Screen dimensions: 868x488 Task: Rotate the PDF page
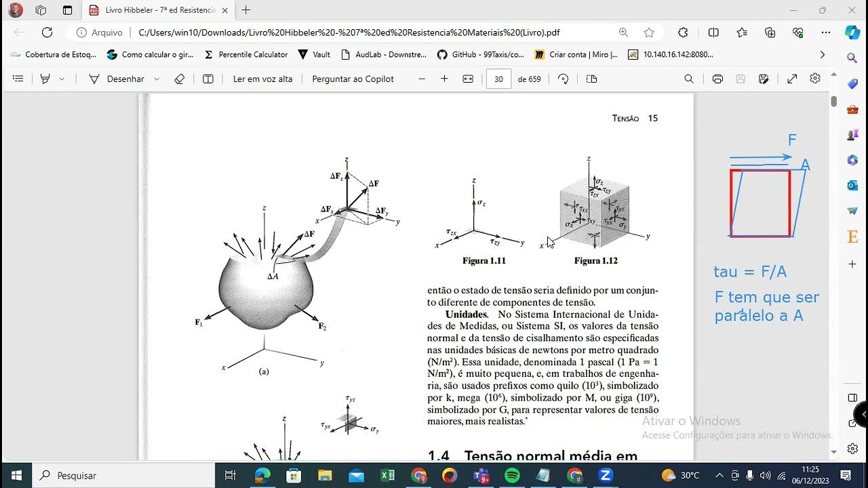point(564,79)
